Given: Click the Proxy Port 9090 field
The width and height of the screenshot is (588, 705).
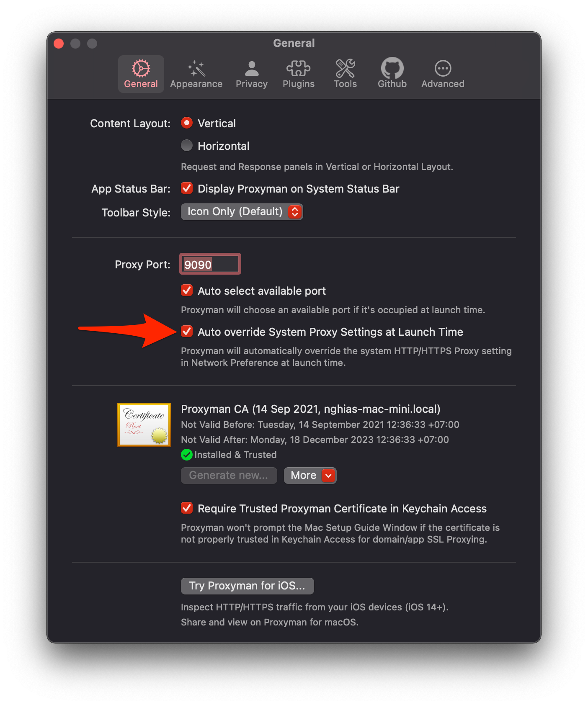Looking at the screenshot, I should (210, 264).
